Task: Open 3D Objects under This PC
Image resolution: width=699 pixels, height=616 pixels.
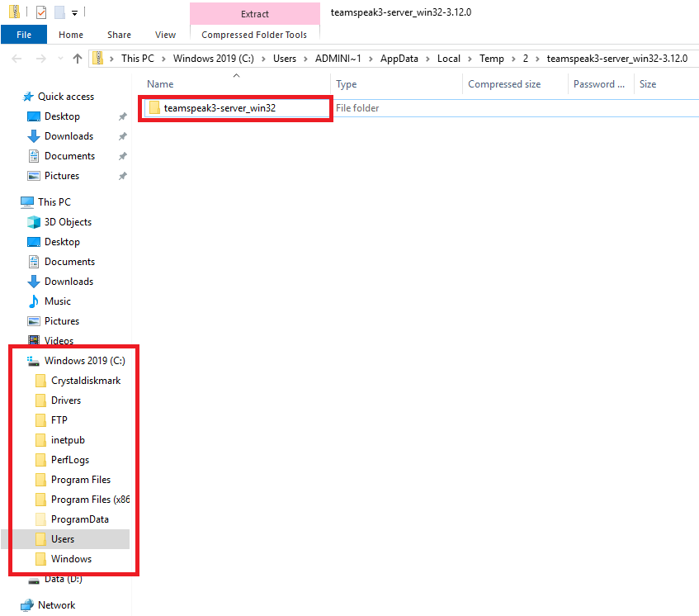Action: (x=68, y=221)
